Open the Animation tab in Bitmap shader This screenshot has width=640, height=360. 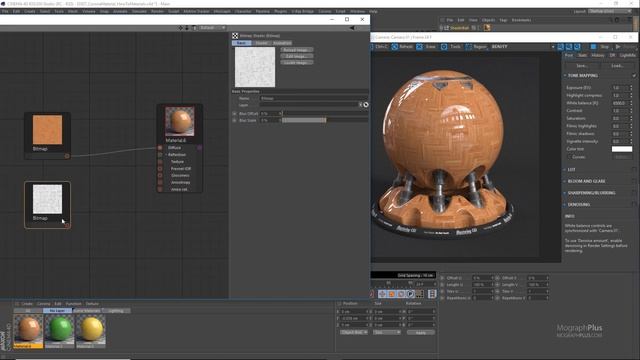282,43
